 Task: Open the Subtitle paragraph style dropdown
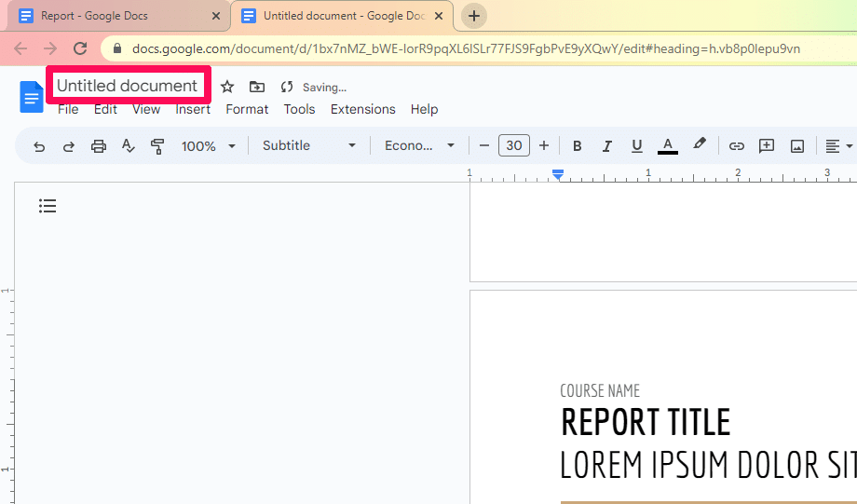(309, 145)
